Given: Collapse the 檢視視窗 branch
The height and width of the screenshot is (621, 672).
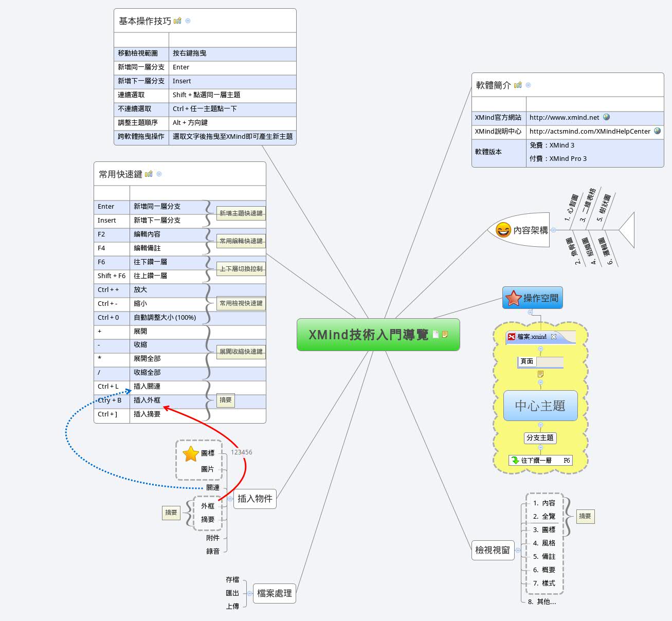Looking at the screenshot, I should pos(518,550).
